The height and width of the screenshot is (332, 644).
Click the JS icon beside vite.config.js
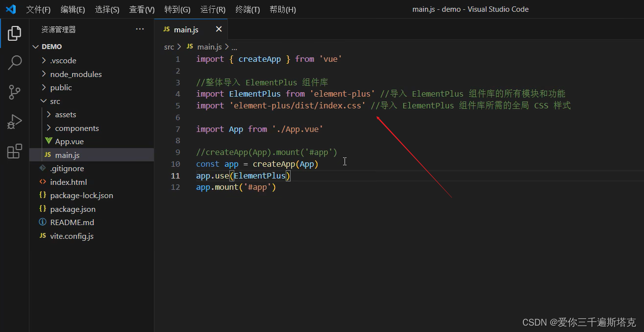[x=43, y=236]
